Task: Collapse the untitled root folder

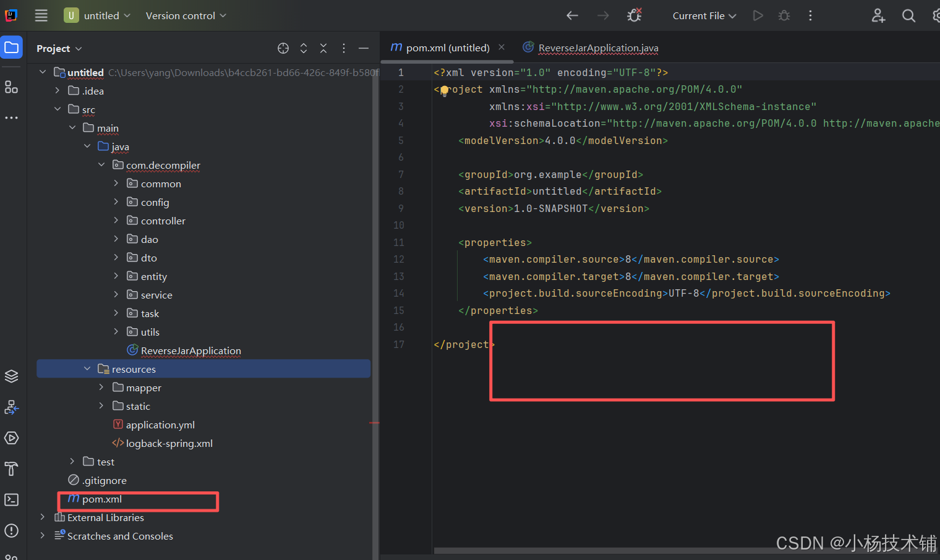Action: point(43,72)
